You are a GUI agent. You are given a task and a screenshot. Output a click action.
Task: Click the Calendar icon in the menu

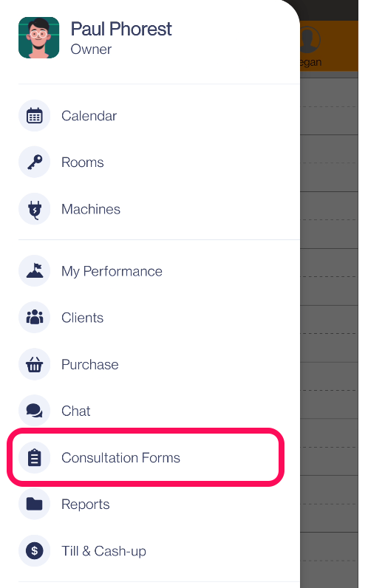coord(34,116)
